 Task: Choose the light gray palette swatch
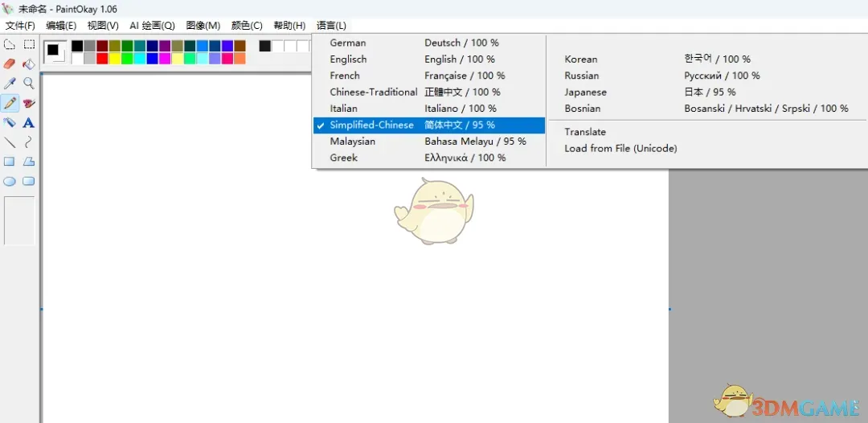pyautogui.click(x=90, y=58)
